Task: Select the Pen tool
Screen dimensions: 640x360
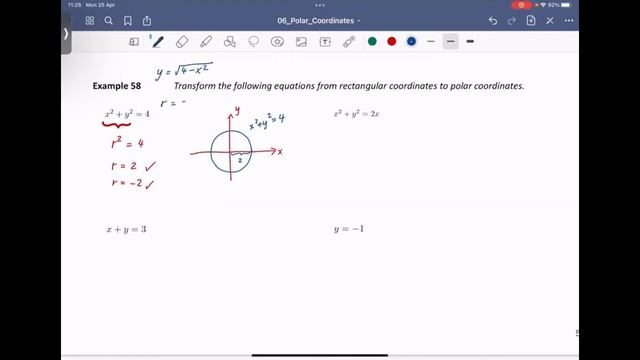Action: [x=158, y=42]
